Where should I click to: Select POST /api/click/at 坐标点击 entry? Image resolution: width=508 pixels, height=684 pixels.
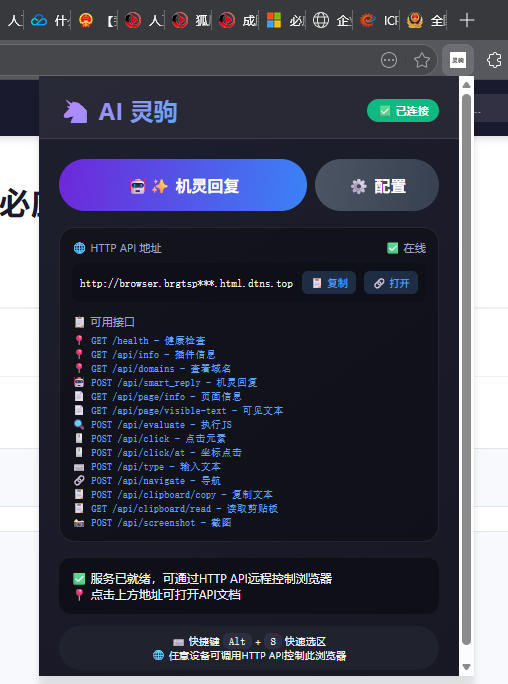point(166,452)
